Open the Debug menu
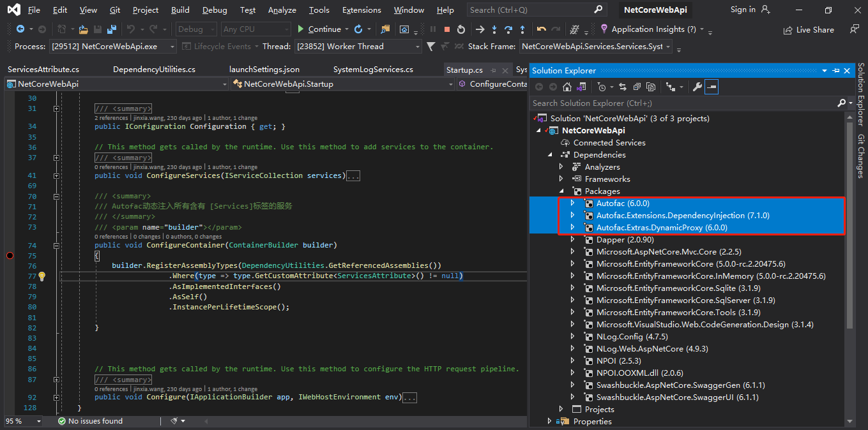868x430 pixels. pyautogui.click(x=214, y=10)
